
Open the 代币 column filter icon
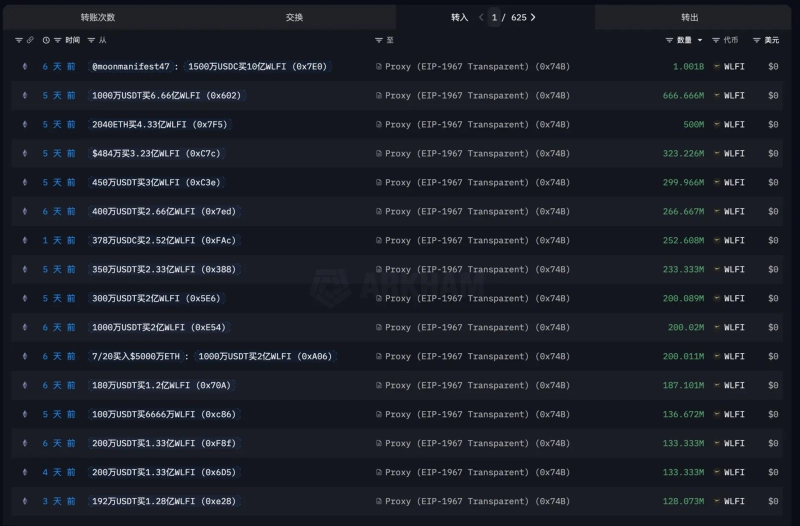pyautogui.click(x=716, y=40)
